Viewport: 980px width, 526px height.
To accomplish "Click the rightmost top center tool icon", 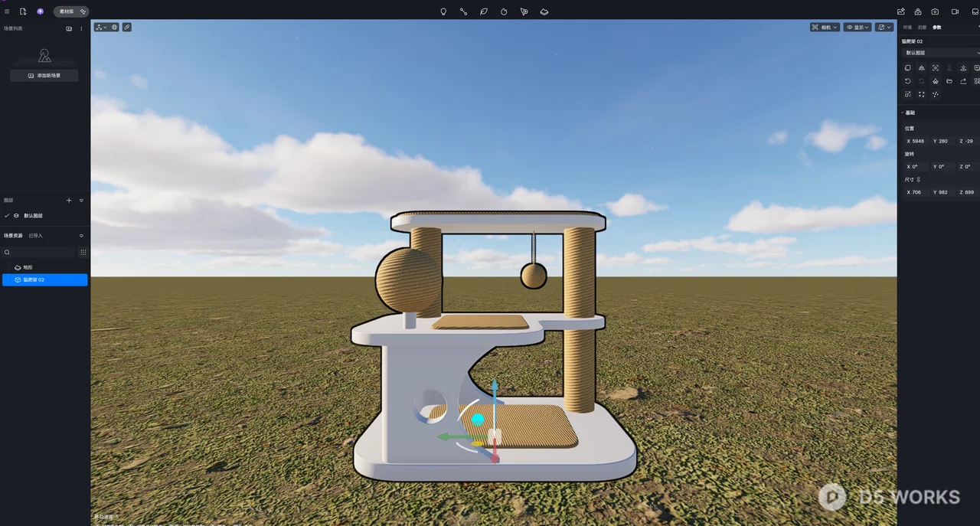I will [x=544, y=11].
